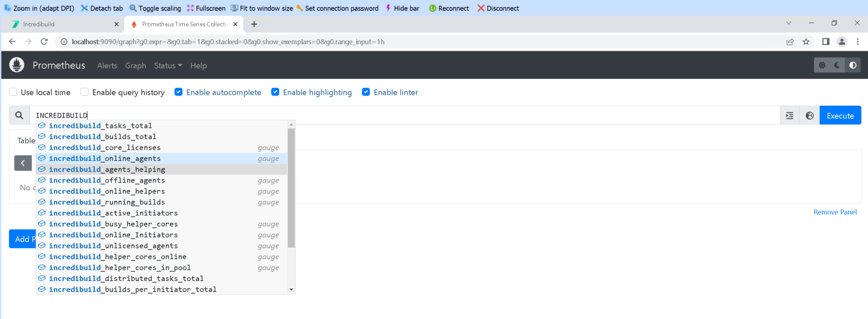This screenshot has width=868, height=319.
Task: Choose incredibuild_online_agents from suggestions
Action: point(105,159)
